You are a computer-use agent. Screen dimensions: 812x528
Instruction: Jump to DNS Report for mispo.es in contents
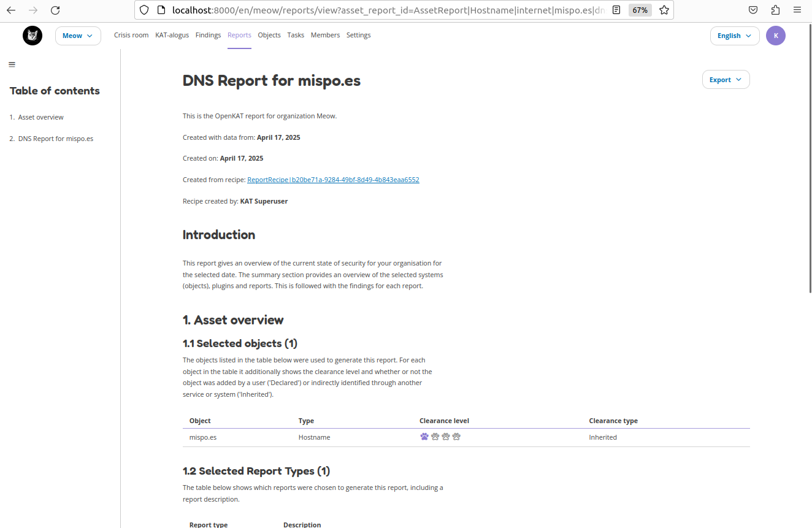(56, 139)
